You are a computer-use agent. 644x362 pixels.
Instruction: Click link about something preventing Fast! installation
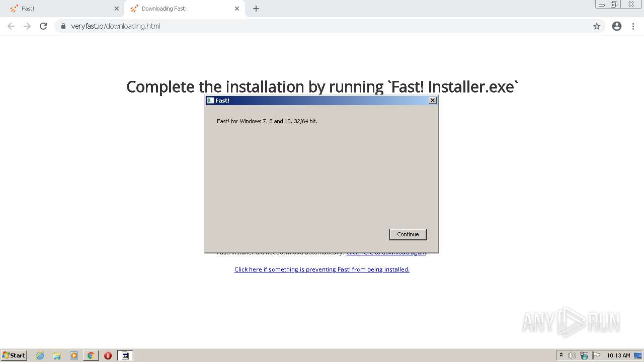pyautogui.click(x=322, y=269)
